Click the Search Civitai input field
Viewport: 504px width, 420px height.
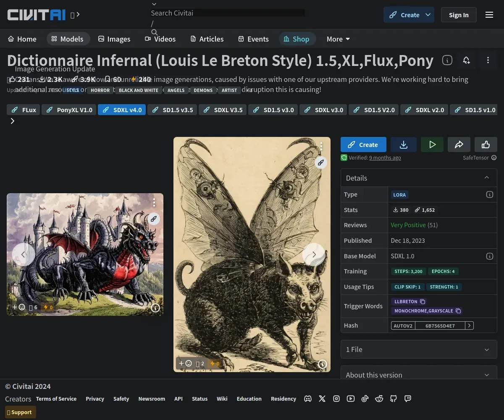pos(228,13)
